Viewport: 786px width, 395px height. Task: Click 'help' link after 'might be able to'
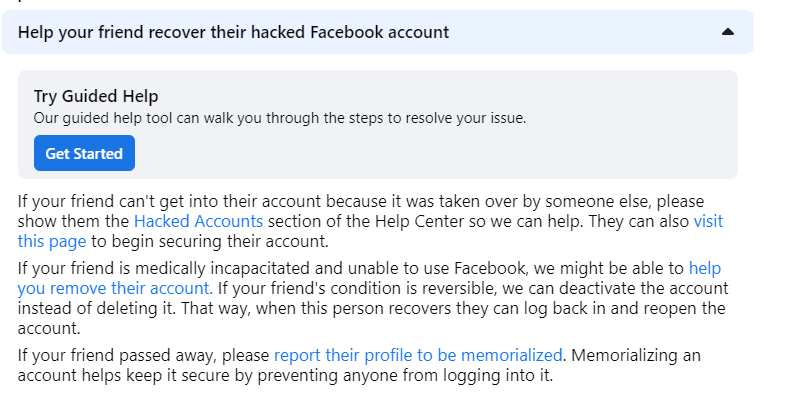point(705,268)
